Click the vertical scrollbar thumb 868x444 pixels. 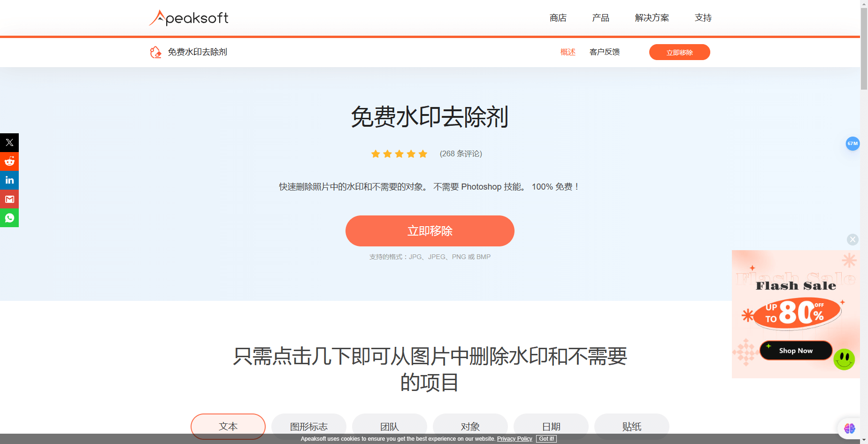(x=864, y=49)
